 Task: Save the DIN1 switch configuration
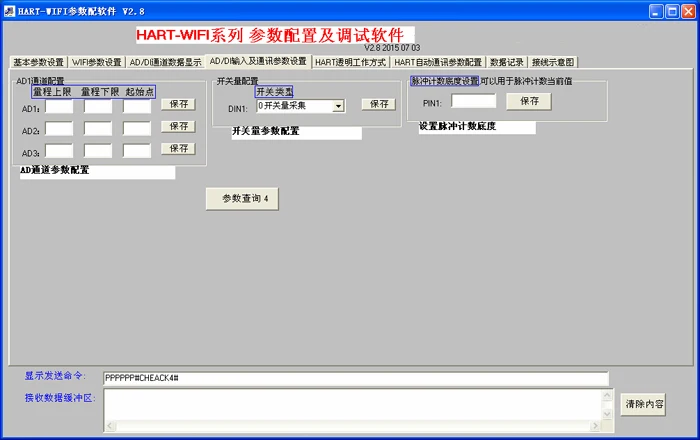click(x=379, y=104)
